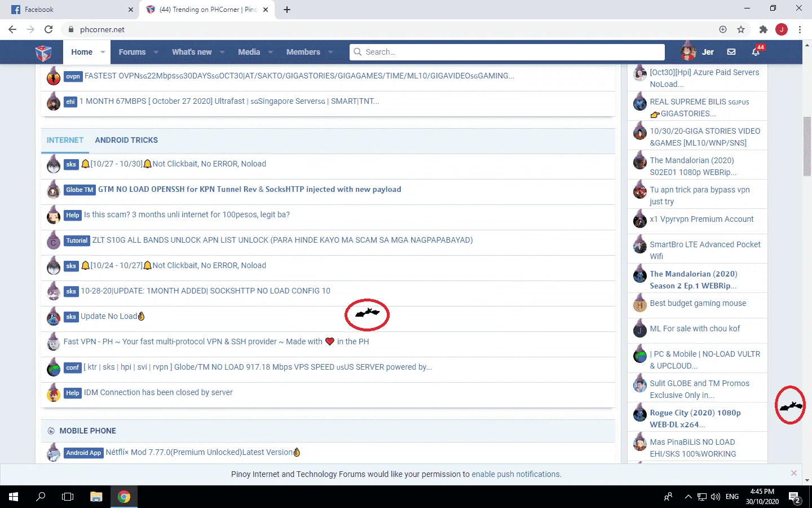Open the Chrome profile J avatar
The image size is (812, 508).
click(782, 29)
